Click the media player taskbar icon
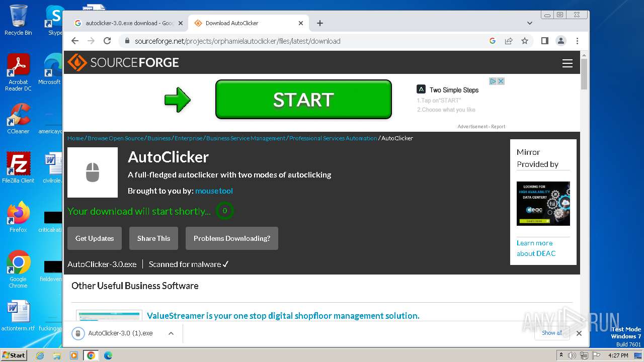 click(74, 355)
